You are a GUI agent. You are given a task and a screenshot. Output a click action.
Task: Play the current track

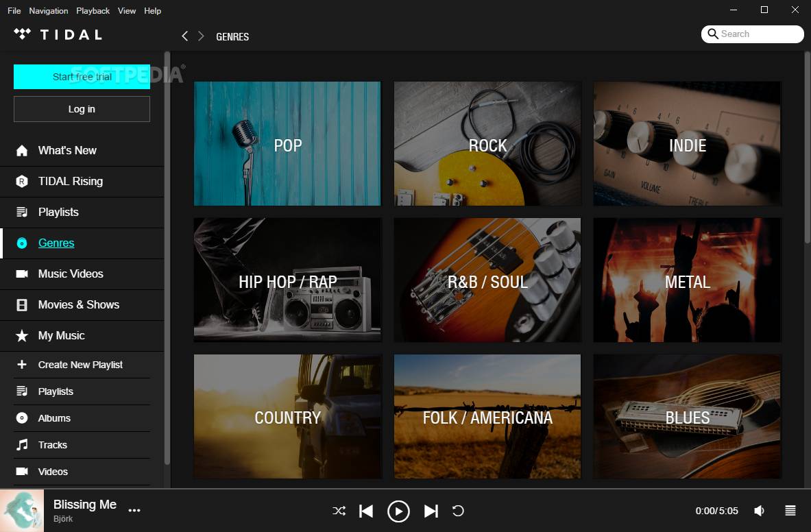[x=398, y=511]
